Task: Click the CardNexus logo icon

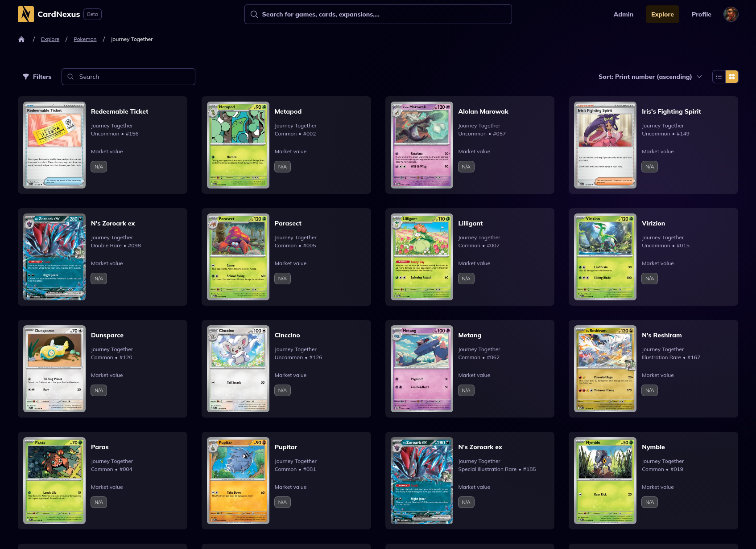Action: click(x=26, y=14)
